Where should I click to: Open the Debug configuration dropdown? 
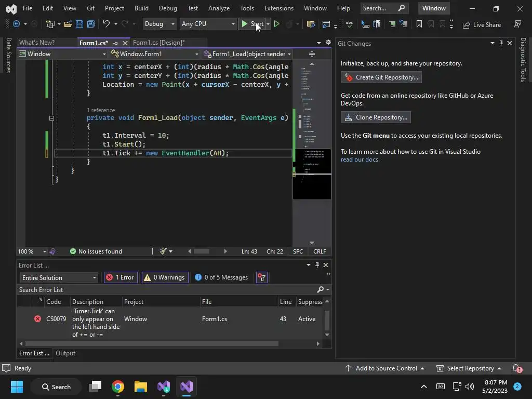pos(159,24)
